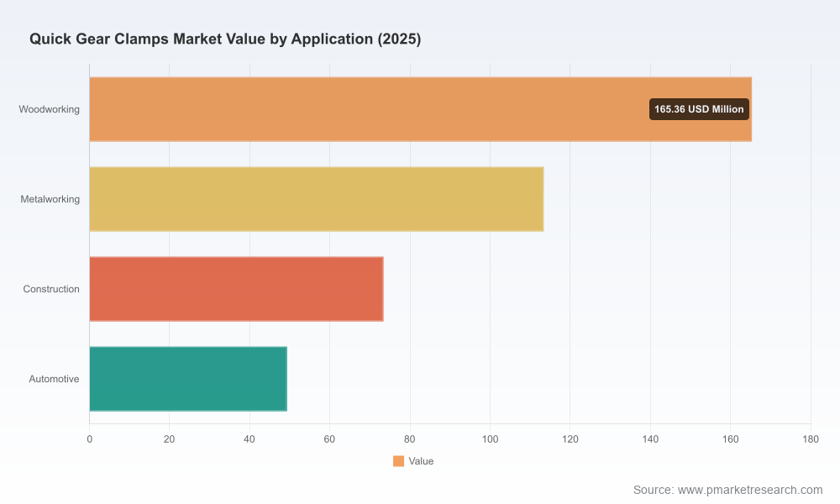Click the chart title text
The height and width of the screenshot is (504, 840).
tap(225, 39)
